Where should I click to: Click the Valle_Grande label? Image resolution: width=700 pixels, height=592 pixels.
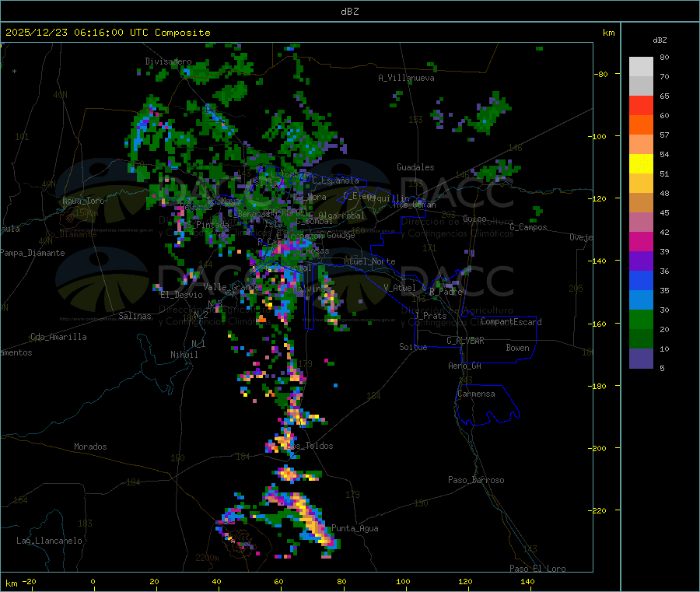pyautogui.click(x=231, y=286)
